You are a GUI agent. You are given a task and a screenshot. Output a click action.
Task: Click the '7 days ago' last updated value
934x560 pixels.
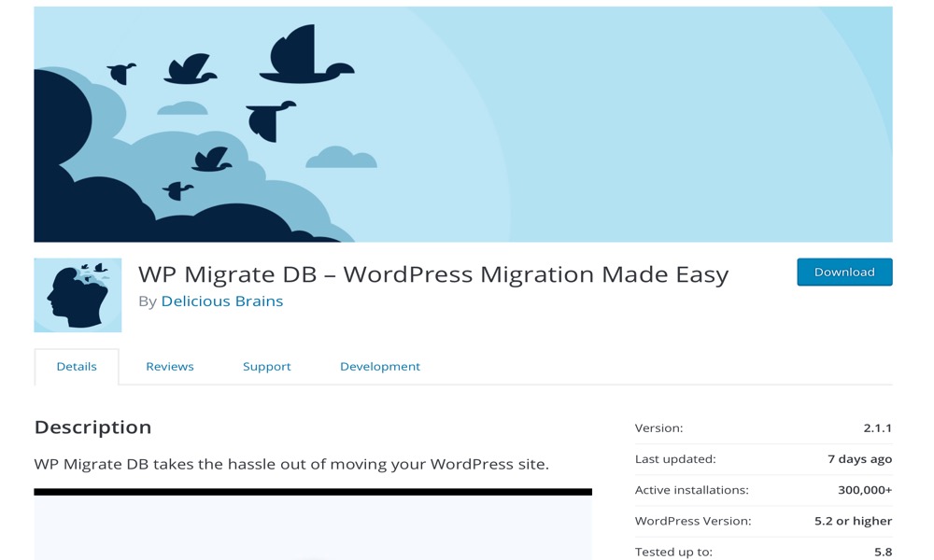pos(859,459)
